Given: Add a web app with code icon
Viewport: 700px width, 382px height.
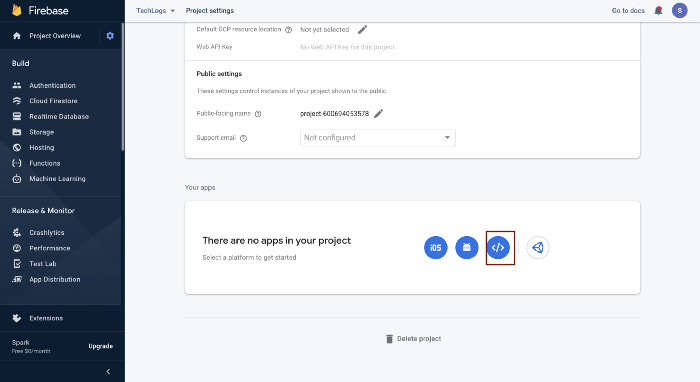Looking at the screenshot, I should click(498, 247).
